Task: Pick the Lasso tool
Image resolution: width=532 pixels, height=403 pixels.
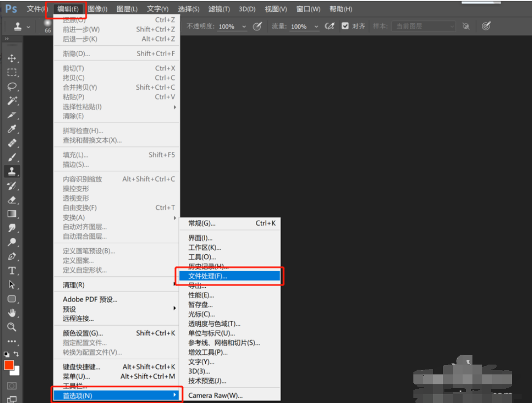Action: [x=12, y=87]
